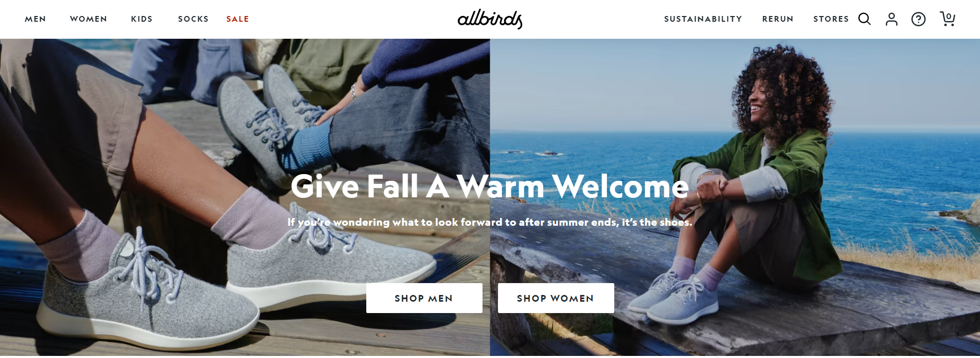Viewport: 980px width, 358px height.
Task: Click the SHOP MEN button
Action: (424, 298)
